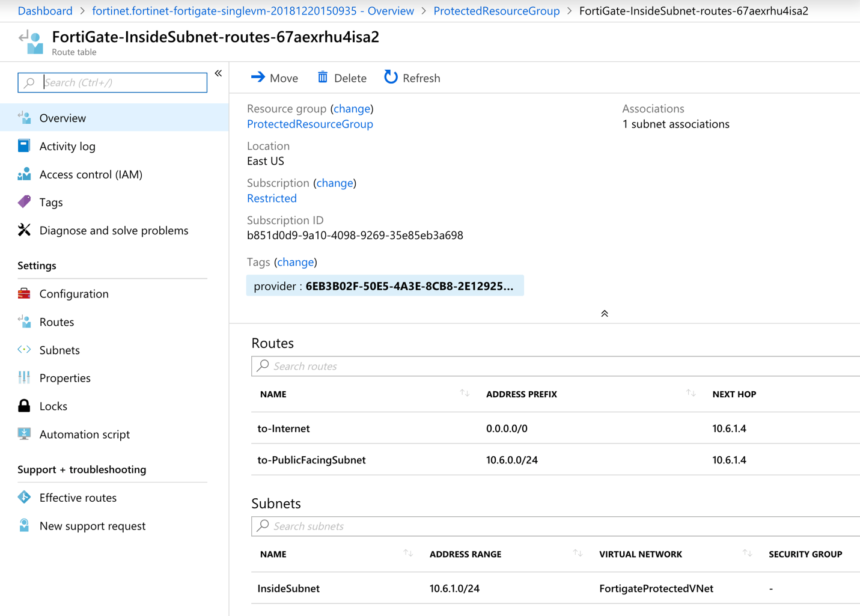Screen dimensions: 860x616
Task: Click the Delete trash icon
Action: pyautogui.click(x=323, y=78)
